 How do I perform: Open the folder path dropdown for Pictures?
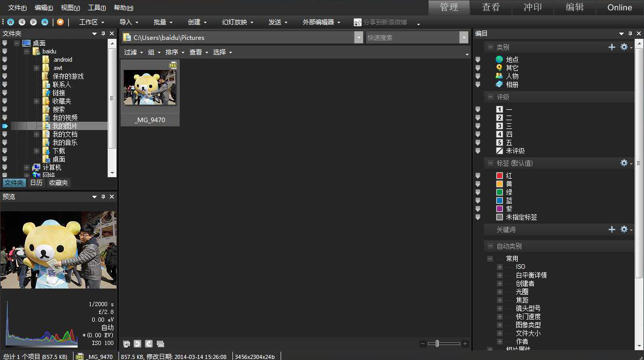click(358, 37)
